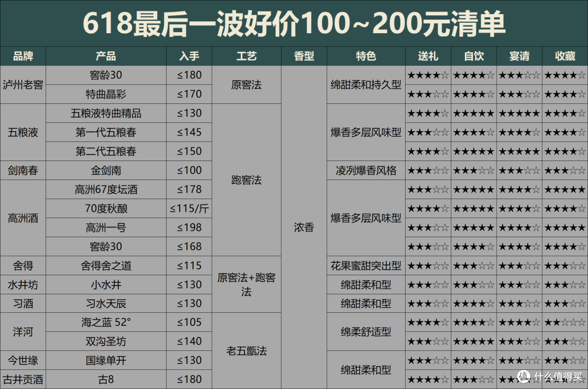The image size is (588, 389).
Task: Click the 洋河 brand cell
Action: click(x=23, y=332)
